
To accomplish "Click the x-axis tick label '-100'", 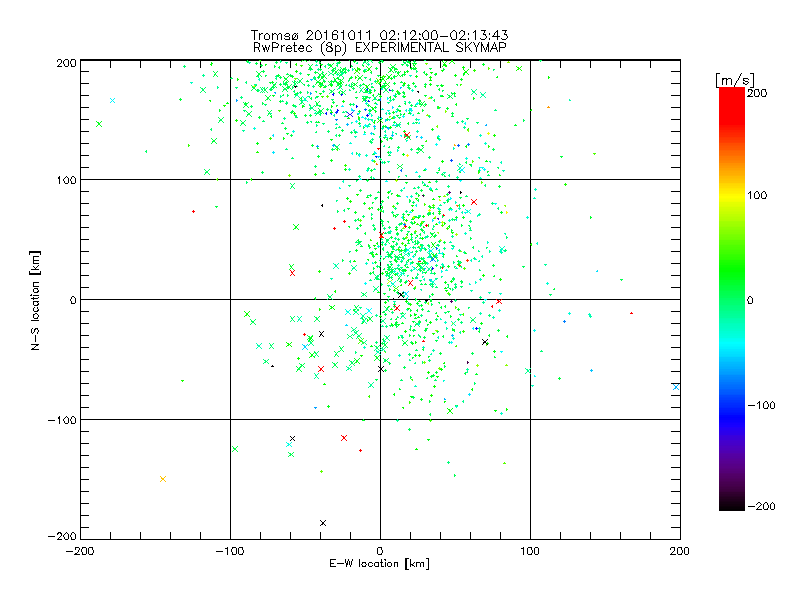I will click(x=230, y=551).
